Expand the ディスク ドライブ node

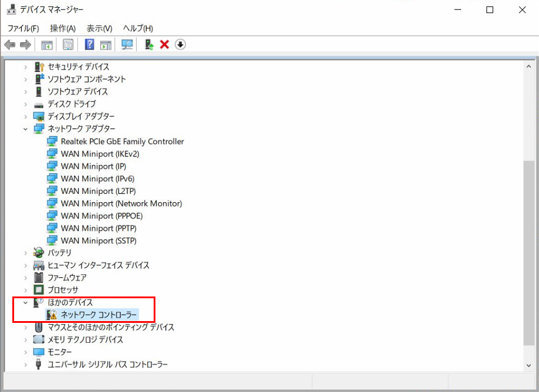pos(25,104)
